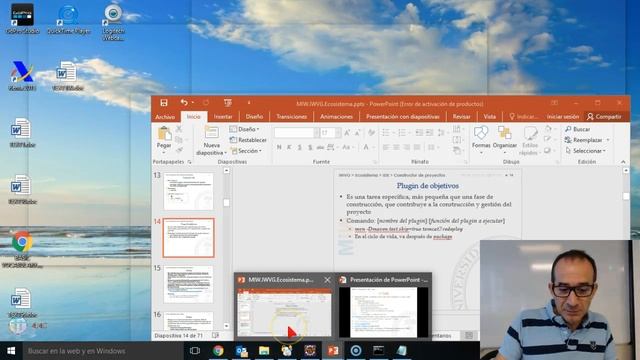640x360 pixels.
Task: Click Buscar in Edición group
Action: (x=578, y=129)
